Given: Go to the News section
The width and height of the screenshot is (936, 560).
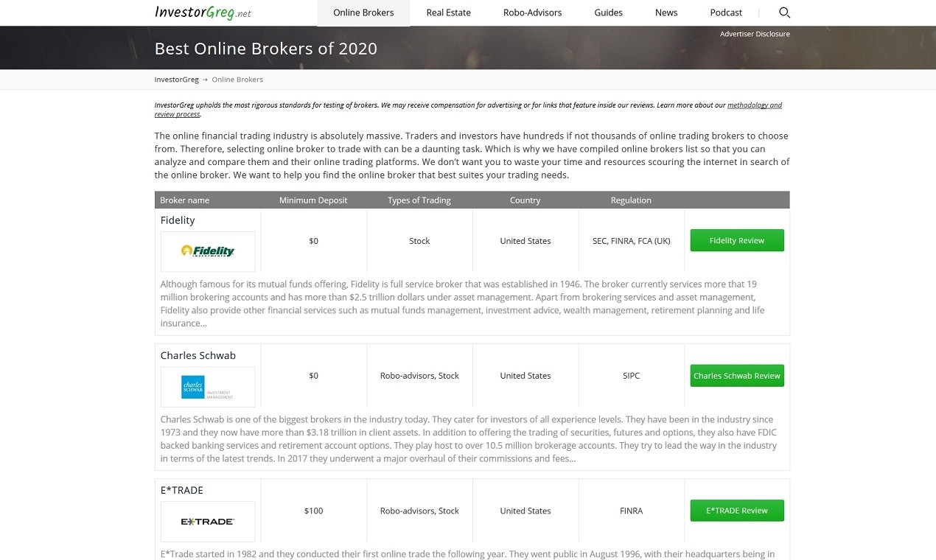Looking at the screenshot, I should tap(666, 13).
